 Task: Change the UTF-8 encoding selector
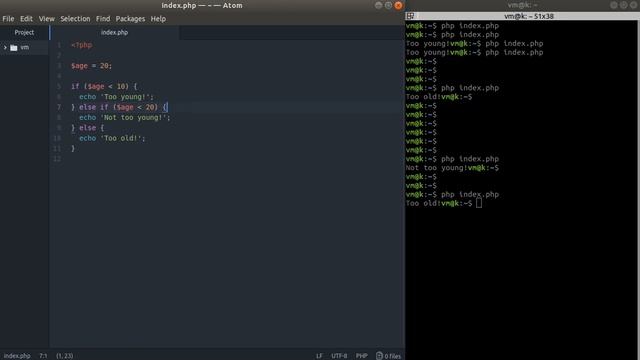tap(339, 356)
